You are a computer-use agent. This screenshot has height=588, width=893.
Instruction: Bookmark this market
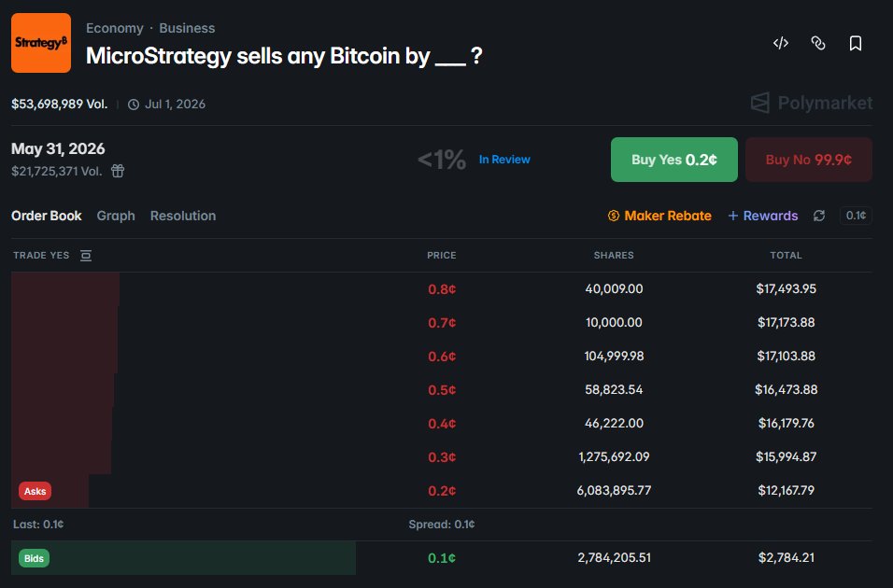(x=855, y=43)
